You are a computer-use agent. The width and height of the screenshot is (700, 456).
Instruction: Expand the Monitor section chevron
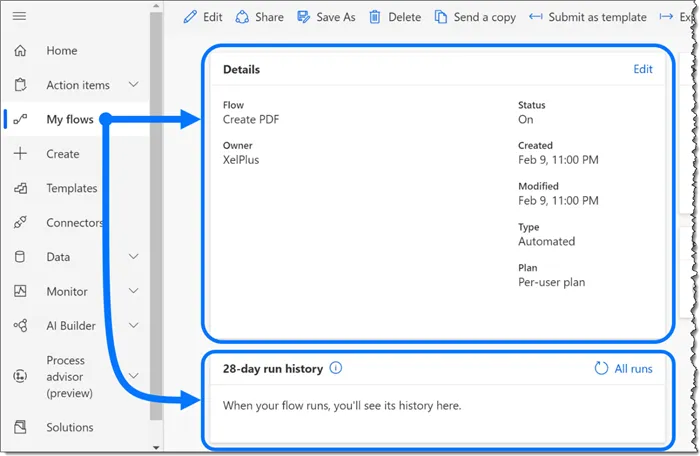(134, 292)
